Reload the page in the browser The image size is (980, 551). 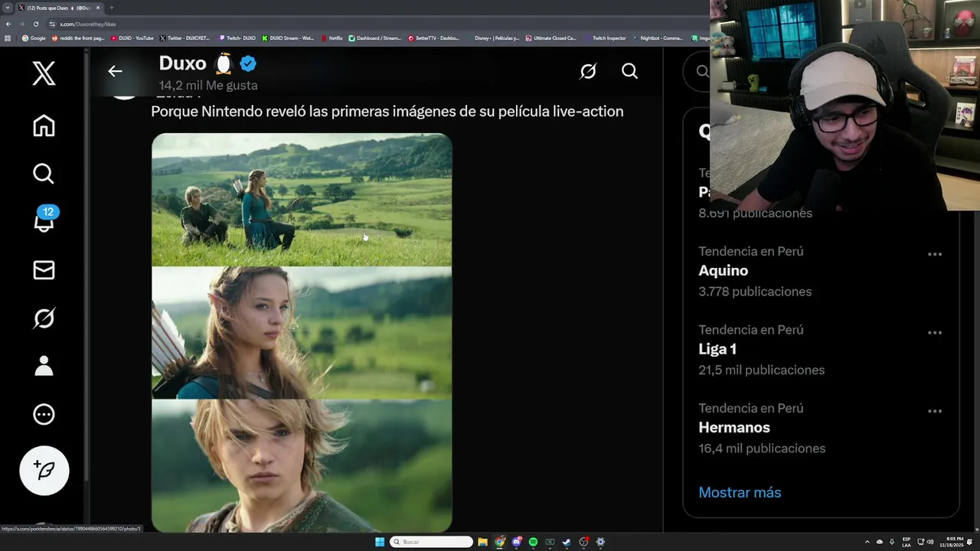point(35,24)
